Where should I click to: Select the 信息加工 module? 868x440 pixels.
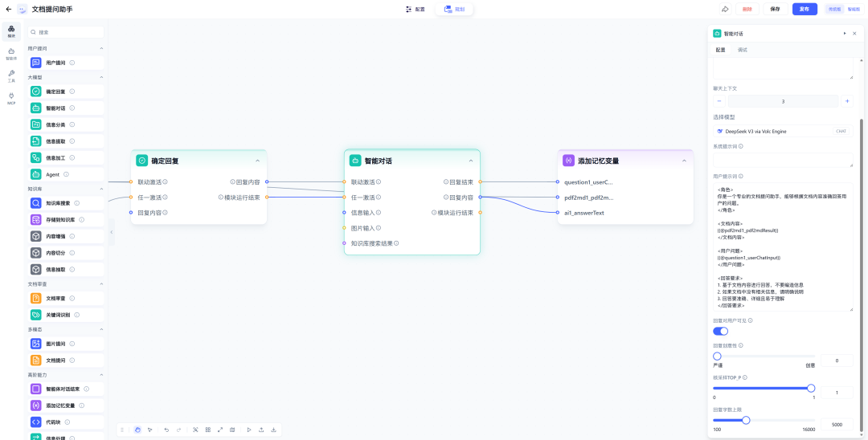coord(66,157)
